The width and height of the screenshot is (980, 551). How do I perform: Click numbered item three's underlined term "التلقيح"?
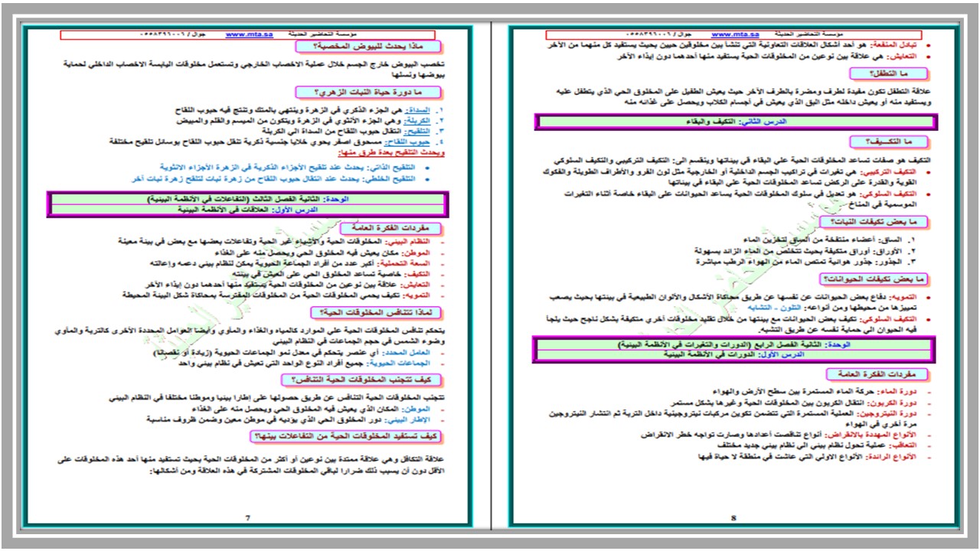point(420,131)
